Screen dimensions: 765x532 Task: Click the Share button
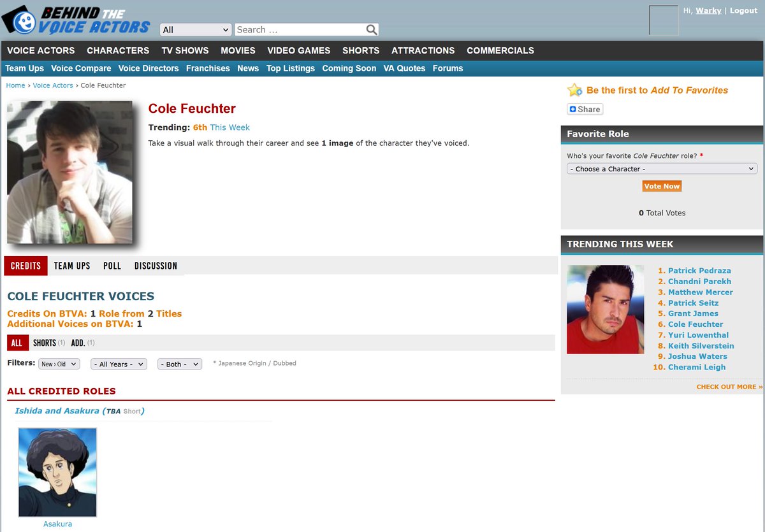pos(585,109)
